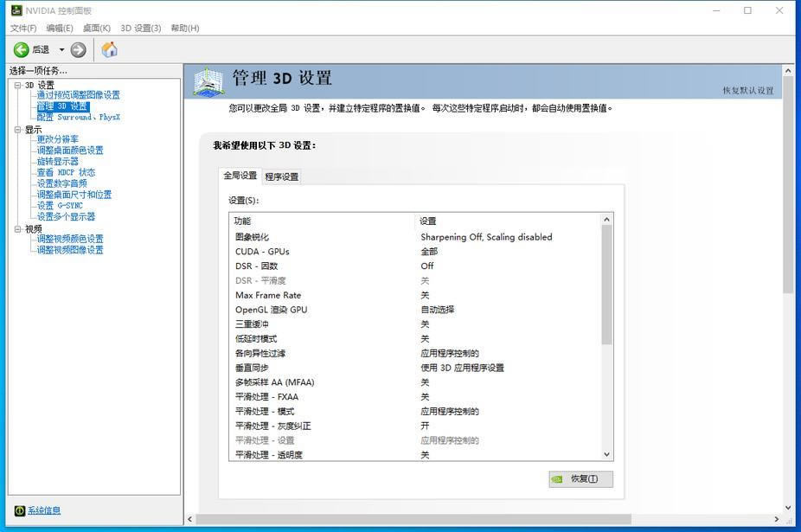801x532 pixels.
Task: Click the horizontal scrollbar right arrow
Action: click(777, 519)
